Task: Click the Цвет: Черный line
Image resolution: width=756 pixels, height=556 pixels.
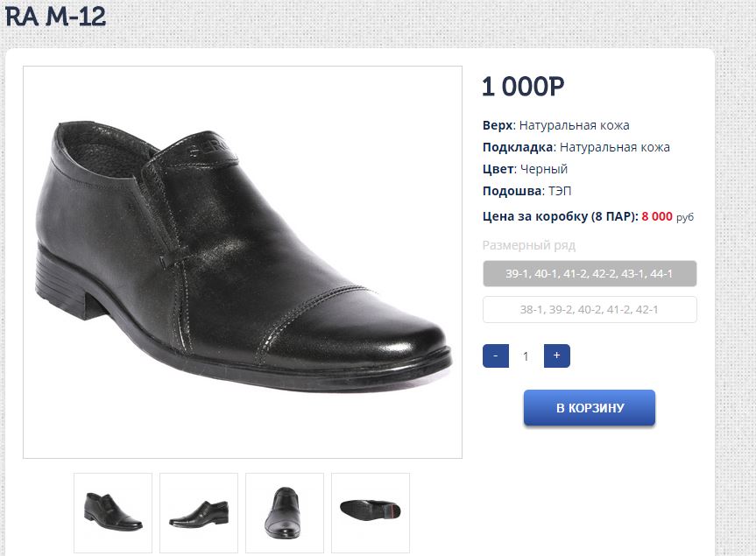Action: click(525, 169)
